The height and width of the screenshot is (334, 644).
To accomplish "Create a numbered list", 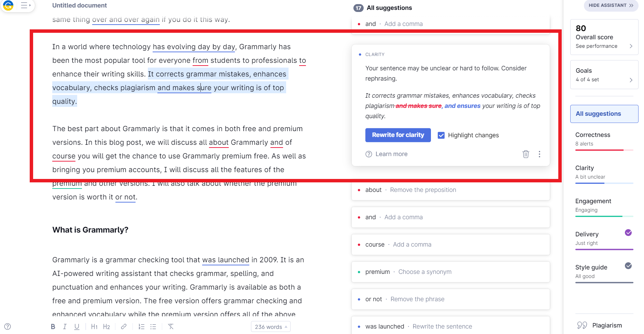I will click(x=141, y=326).
